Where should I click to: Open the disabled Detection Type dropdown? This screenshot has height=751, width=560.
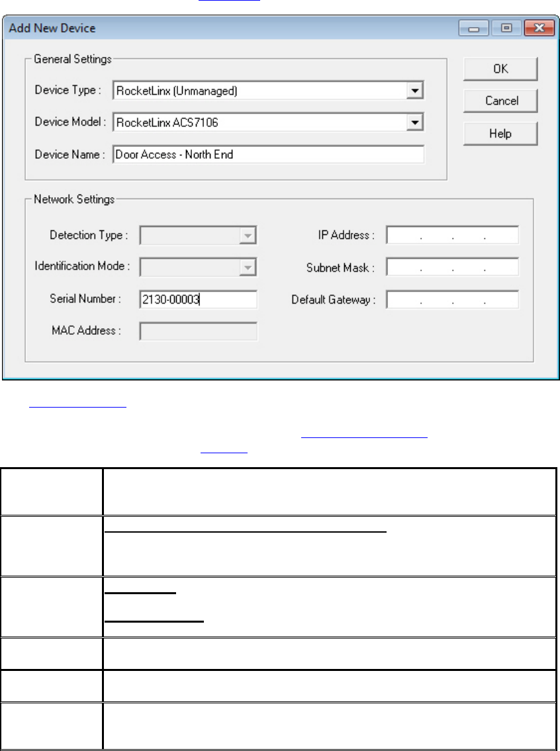pyautogui.click(x=199, y=235)
